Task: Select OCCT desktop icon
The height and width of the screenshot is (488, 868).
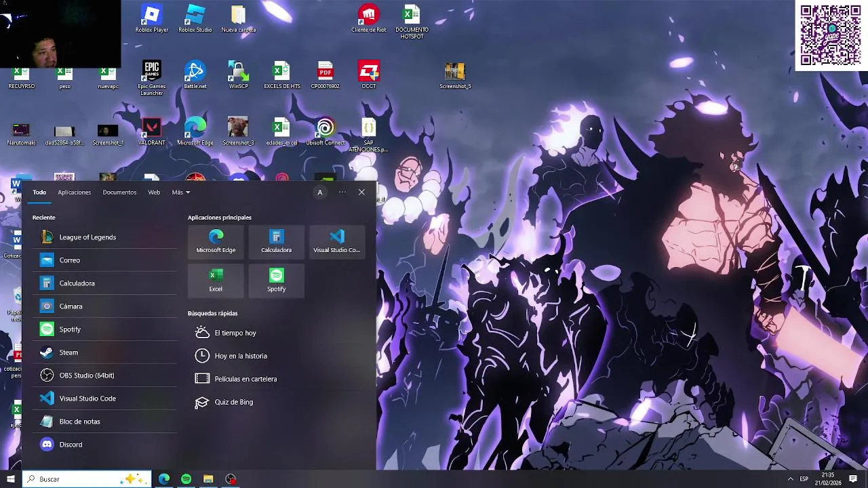Action: [369, 75]
